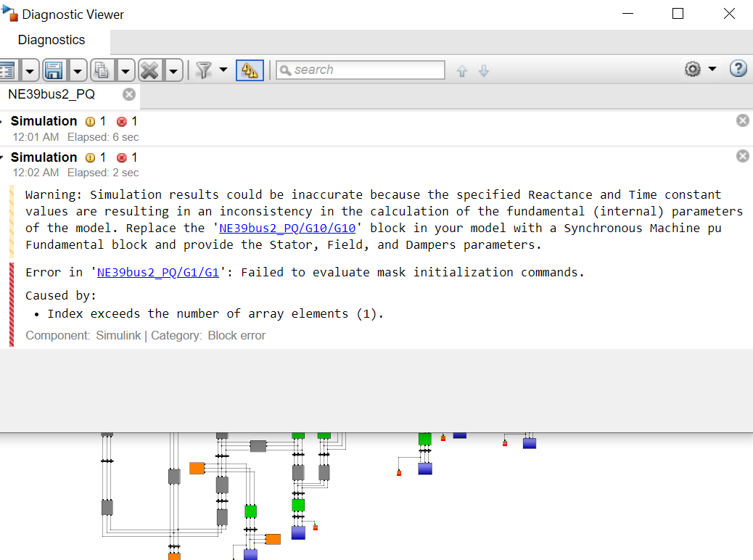Open dropdown arrow next to clear icon
Viewport: 753px width, 560px height.
click(x=173, y=71)
